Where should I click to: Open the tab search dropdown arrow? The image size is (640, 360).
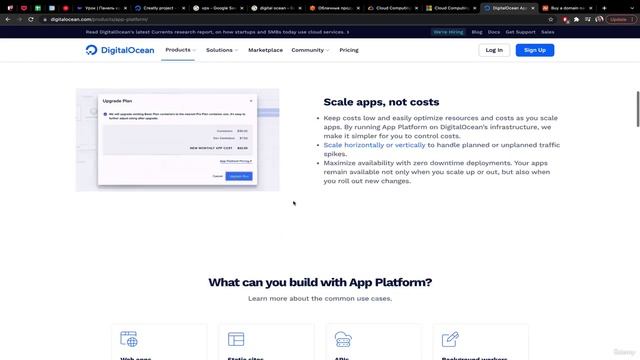(632, 8)
